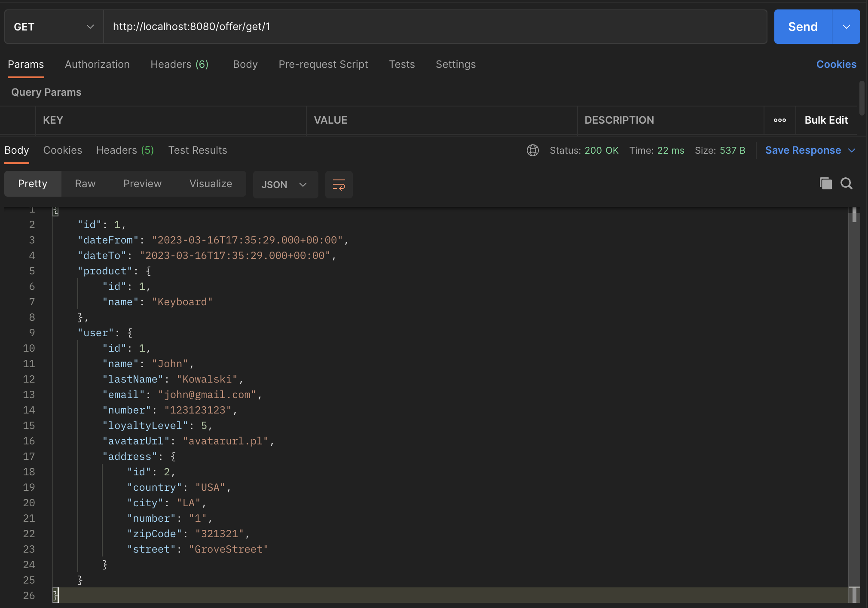Open the Test Results tab
The height and width of the screenshot is (608, 868).
pyautogui.click(x=197, y=150)
